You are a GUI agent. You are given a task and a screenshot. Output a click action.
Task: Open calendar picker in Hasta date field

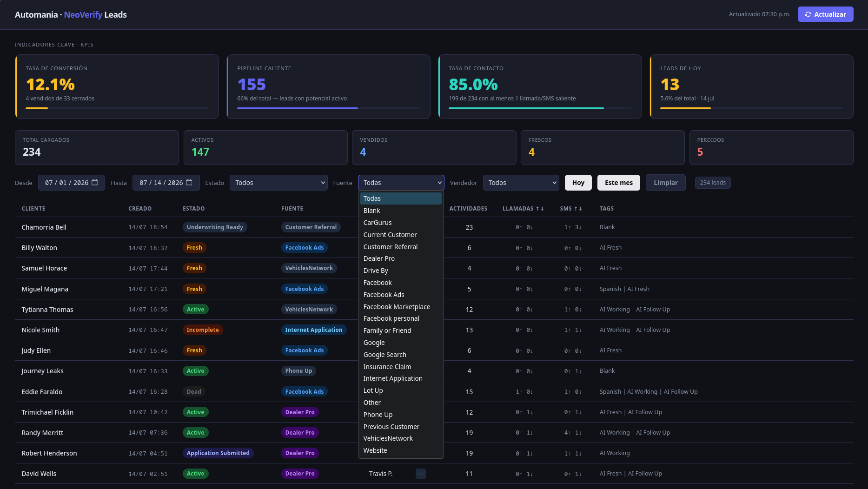click(x=189, y=183)
